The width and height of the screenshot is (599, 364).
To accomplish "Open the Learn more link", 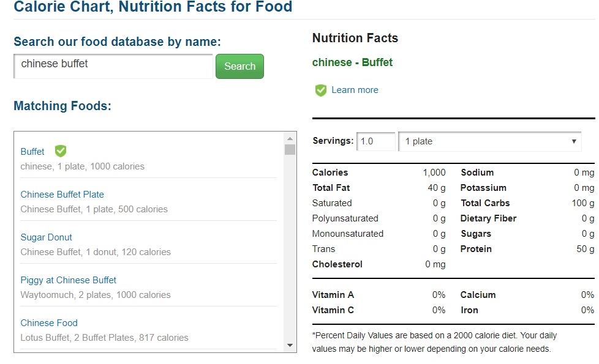I will tap(355, 90).
